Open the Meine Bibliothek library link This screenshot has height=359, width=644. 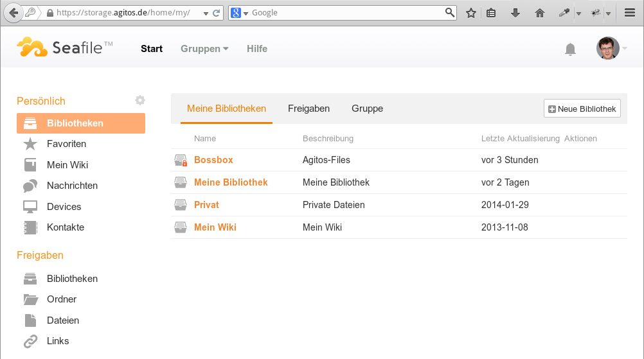(x=231, y=182)
